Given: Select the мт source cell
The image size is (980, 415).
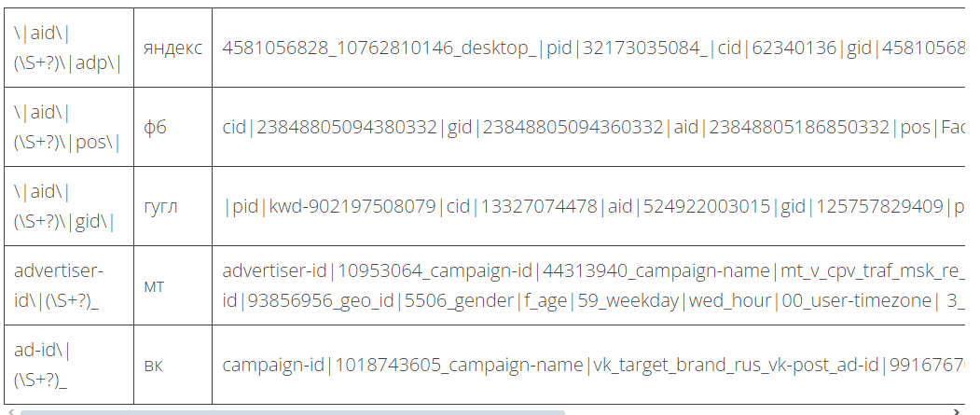Looking at the screenshot, I should coord(155,286).
